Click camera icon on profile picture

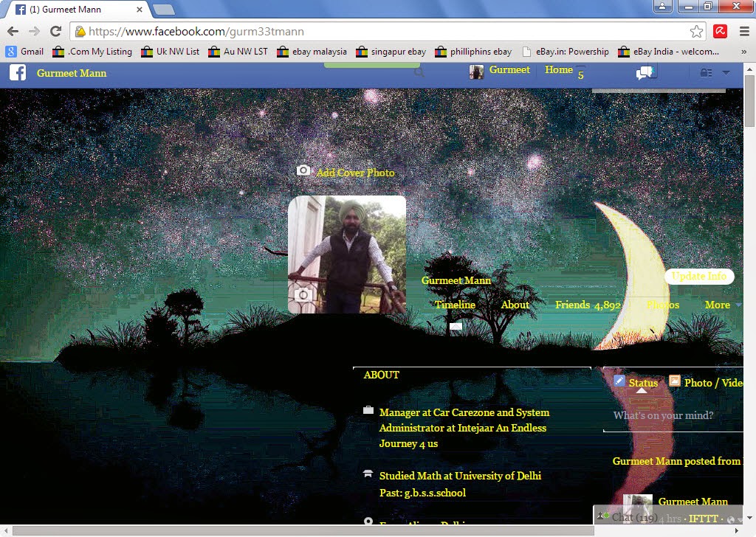click(x=303, y=295)
